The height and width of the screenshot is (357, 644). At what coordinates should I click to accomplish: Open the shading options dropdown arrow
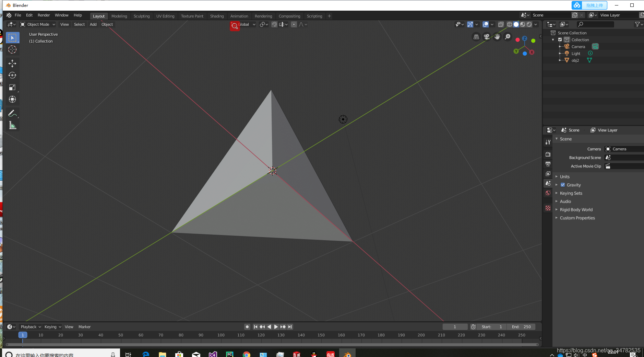tap(536, 24)
